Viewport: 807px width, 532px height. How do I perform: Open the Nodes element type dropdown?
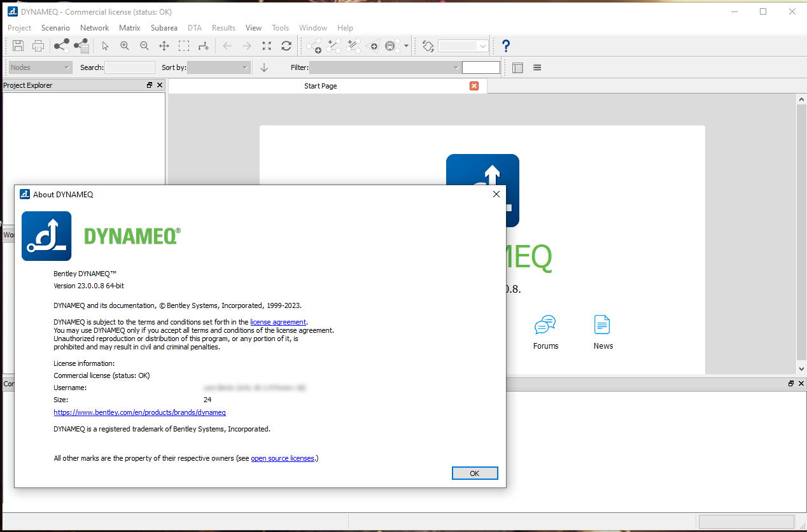(x=40, y=67)
